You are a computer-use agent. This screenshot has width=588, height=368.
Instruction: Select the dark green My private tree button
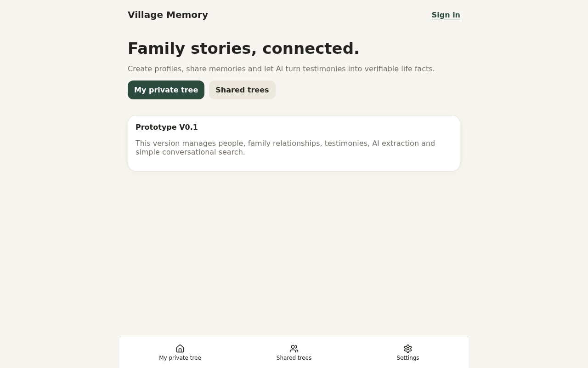(x=166, y=90)
